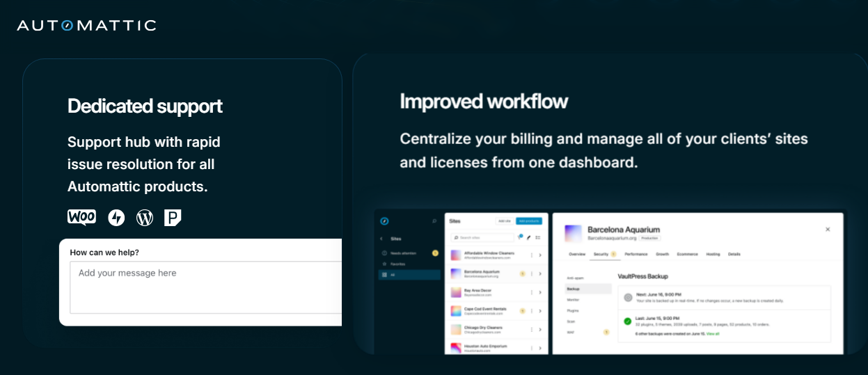
Task: Open the sites filter icon with badge
Action: click(x=520, y=237)
